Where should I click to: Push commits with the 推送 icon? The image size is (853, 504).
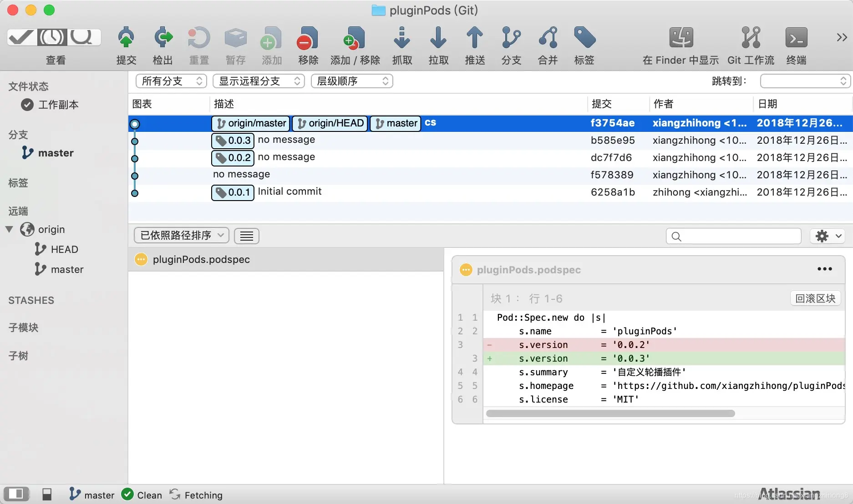coord(475,38)
